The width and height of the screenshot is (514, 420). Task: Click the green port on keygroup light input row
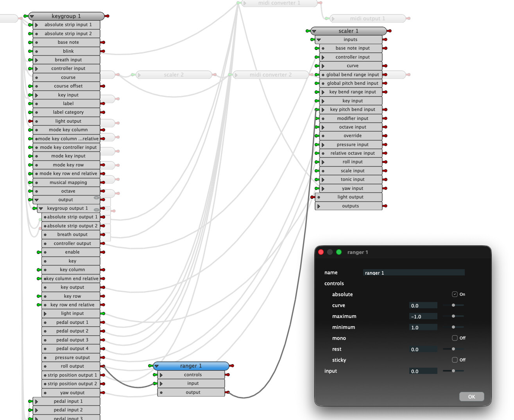pos(103,313)
